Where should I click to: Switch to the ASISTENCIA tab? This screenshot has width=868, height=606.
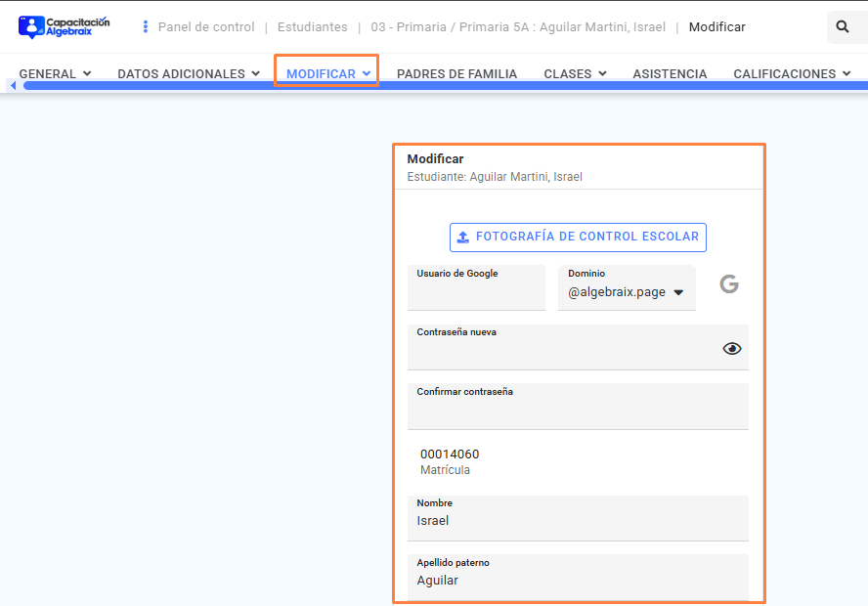(x=670, y=73)
